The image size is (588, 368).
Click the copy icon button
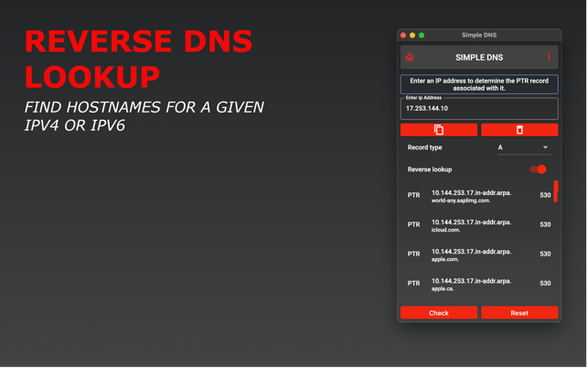439,130
